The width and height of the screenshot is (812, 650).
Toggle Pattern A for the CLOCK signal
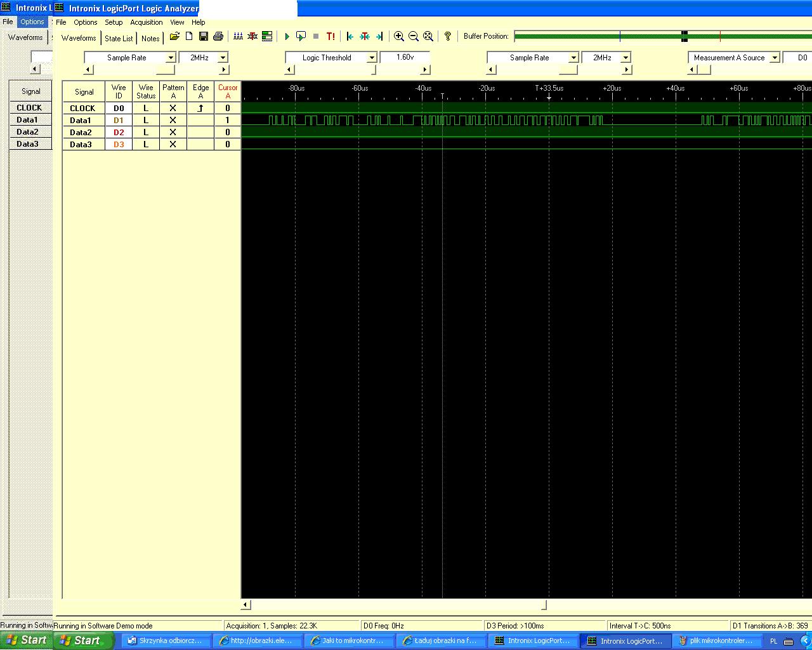173,109
